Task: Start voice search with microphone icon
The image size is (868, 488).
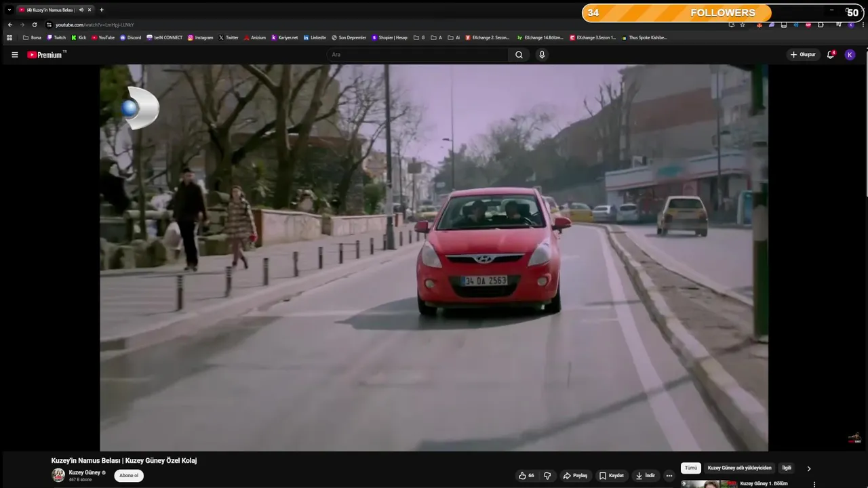Action: 542,55
